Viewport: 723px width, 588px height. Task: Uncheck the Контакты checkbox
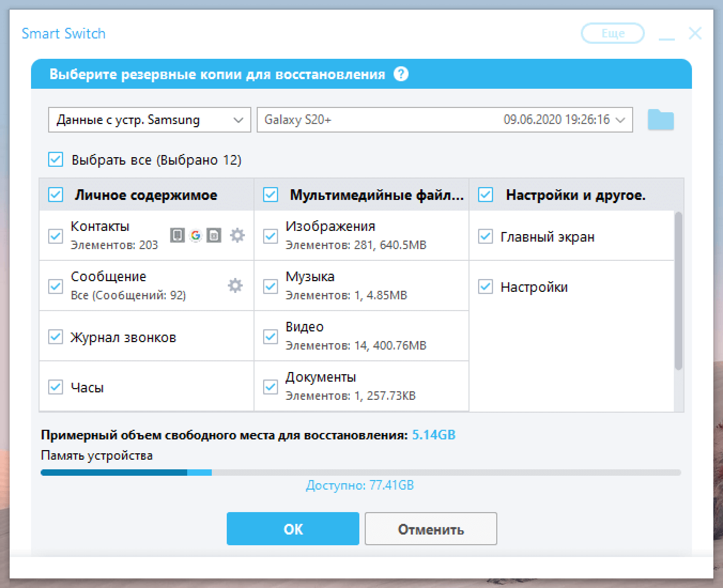point(56,236)
